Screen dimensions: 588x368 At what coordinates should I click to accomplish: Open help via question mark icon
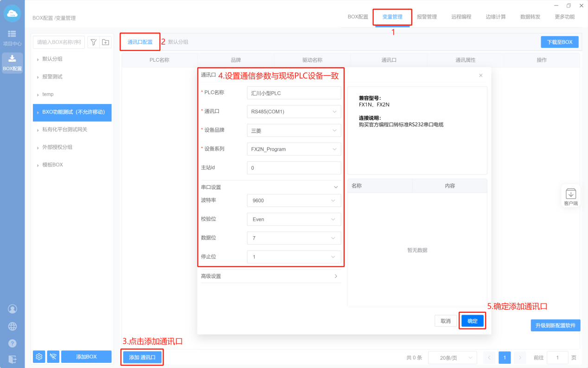(x=13, y=343)
